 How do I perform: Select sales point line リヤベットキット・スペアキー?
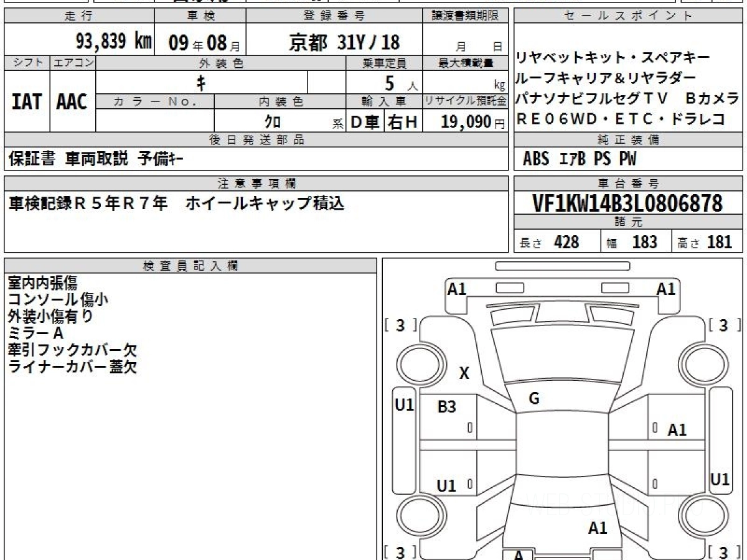point(613,58)
